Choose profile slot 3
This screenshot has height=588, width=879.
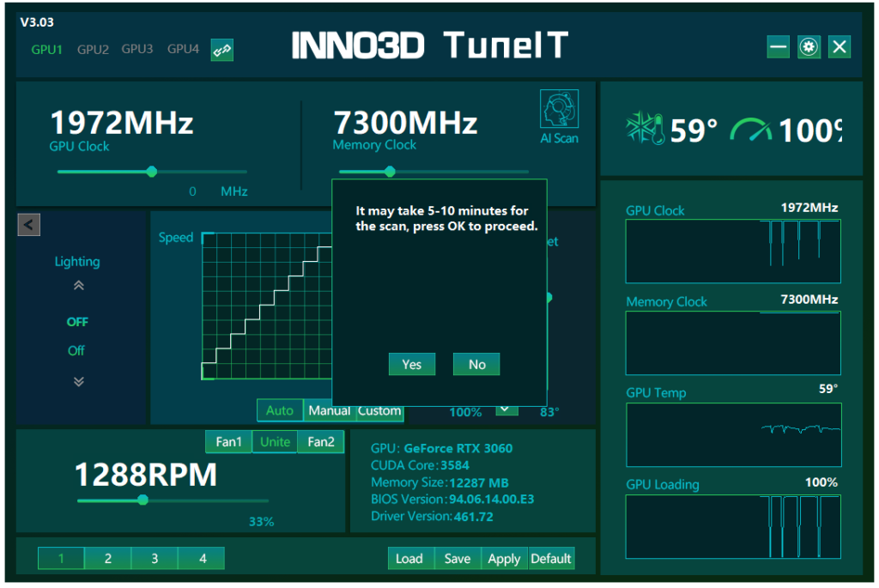tap(155, 558)
